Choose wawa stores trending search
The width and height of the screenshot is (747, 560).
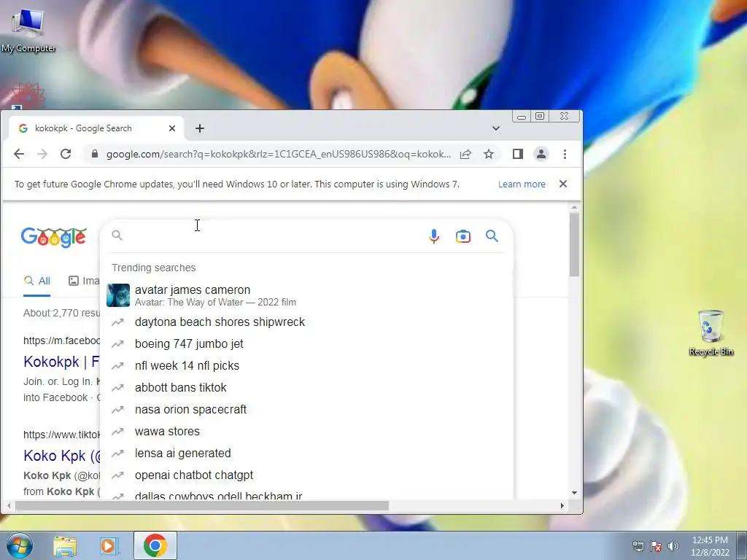coord(307,432)
